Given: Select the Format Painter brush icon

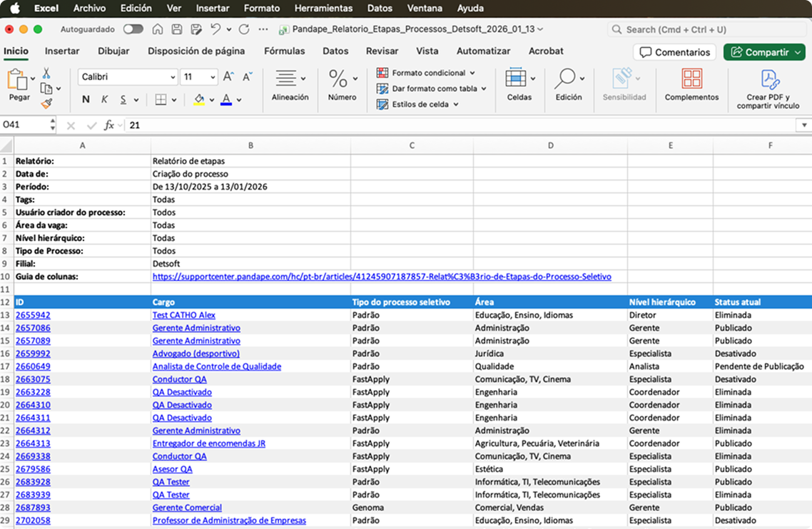Looking at the screenshot, I should click(x=46, y=103).
